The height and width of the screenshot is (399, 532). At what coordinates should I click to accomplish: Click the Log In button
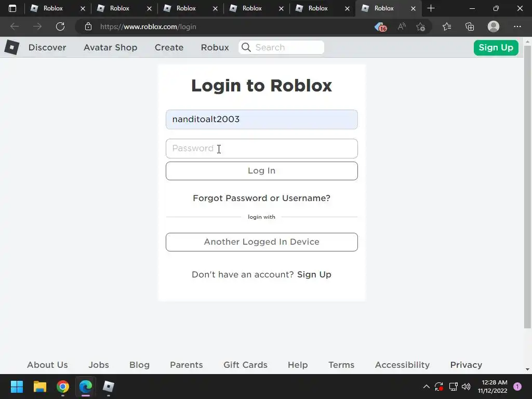point(262,170)
